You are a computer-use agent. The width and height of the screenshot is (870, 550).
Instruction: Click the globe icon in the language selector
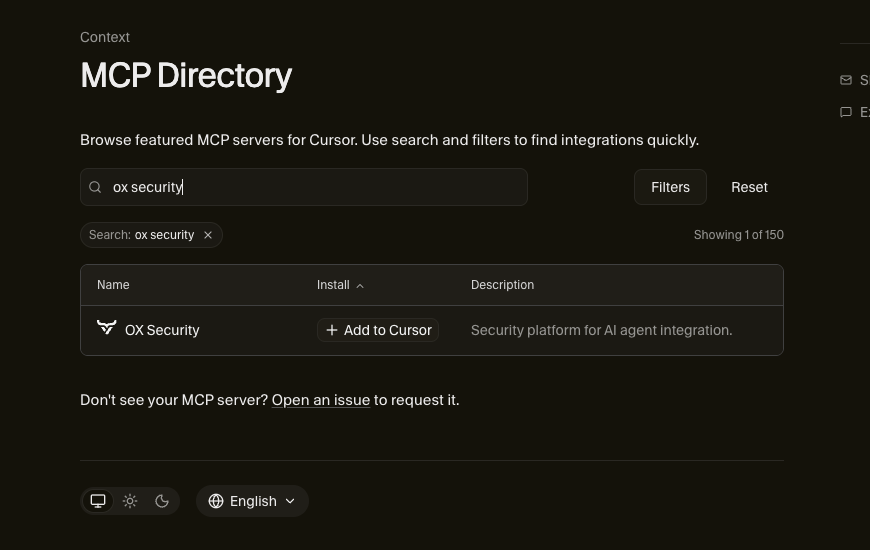point(216,501)
